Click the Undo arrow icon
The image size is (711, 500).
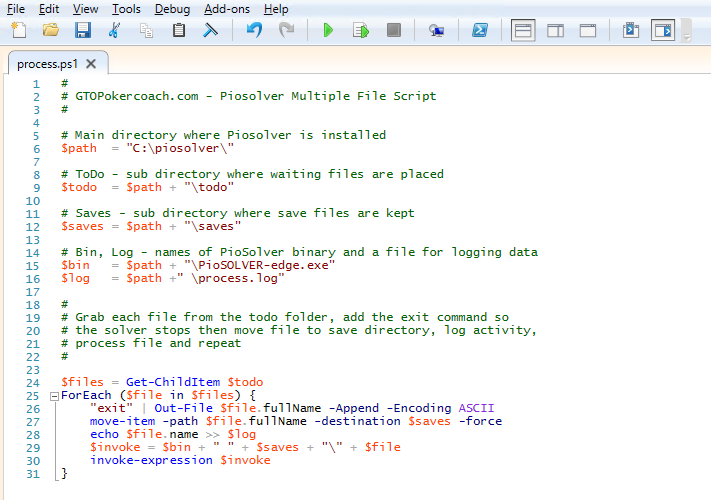tap(254, 31)
